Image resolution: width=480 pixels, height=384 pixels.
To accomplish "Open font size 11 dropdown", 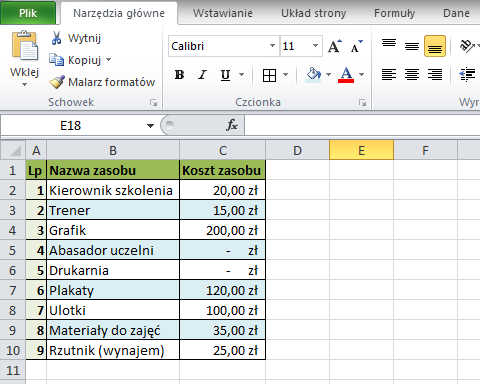I will [x=315, y=46].
